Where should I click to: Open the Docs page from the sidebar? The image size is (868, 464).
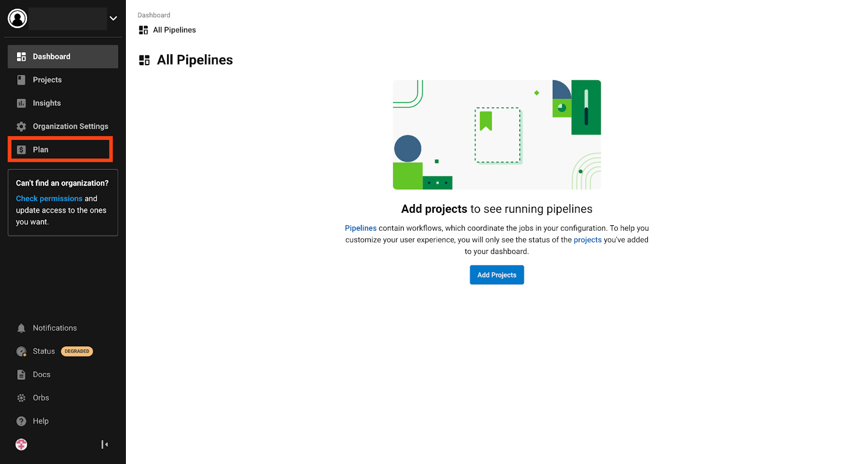coord(41,374)
